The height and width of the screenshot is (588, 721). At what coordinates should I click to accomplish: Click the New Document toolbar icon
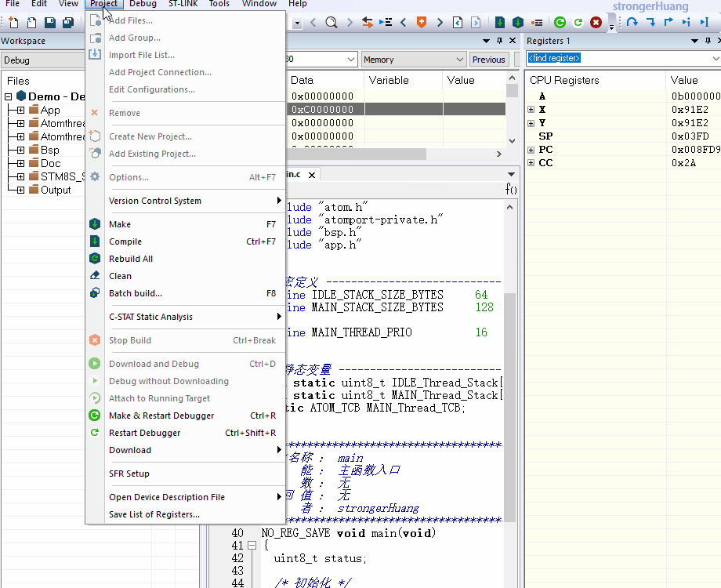[x=15, y=23]
